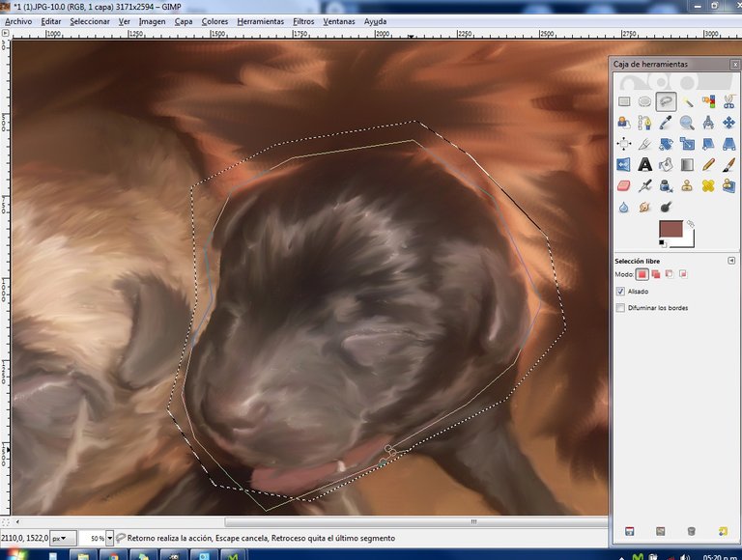The image size is (742, 560).
Task: Select the Paths tool
Action: pyautogui.click(x=644, y=123)
